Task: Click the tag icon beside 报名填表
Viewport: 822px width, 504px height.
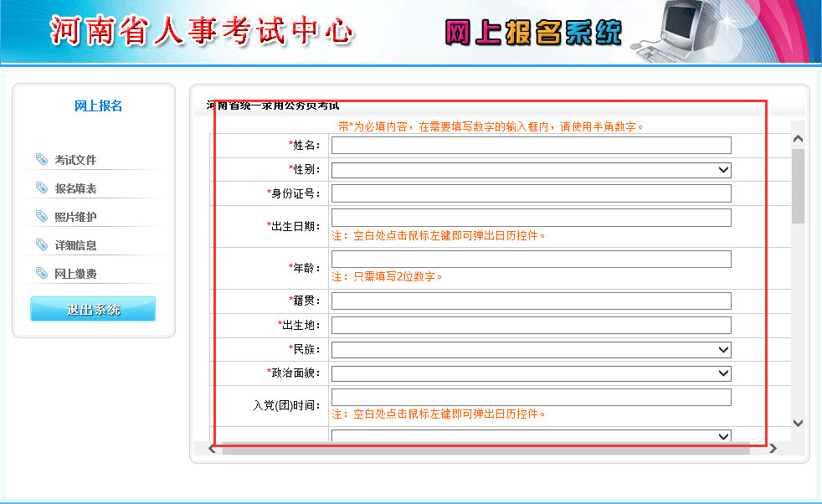Action: [42, 188]
